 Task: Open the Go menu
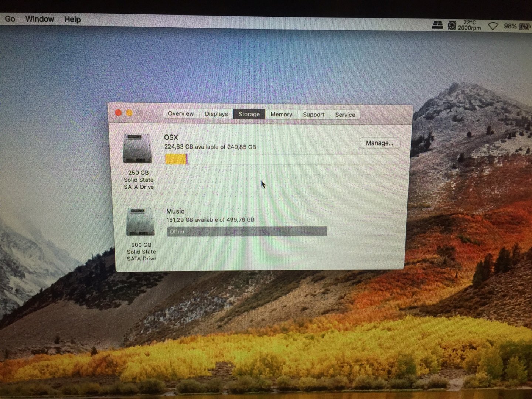click(x=10, y=19)
